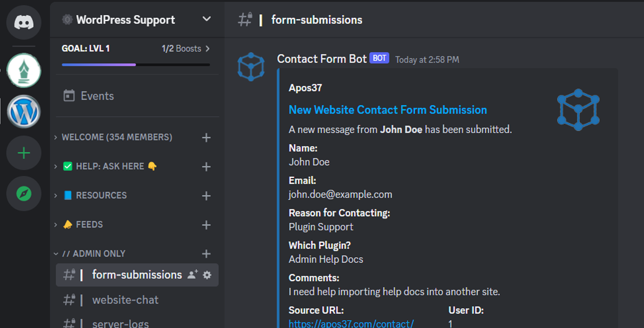Create channel in FEEDS category
The width and height of the screenshot is (644, 328).
click(206, 225)
